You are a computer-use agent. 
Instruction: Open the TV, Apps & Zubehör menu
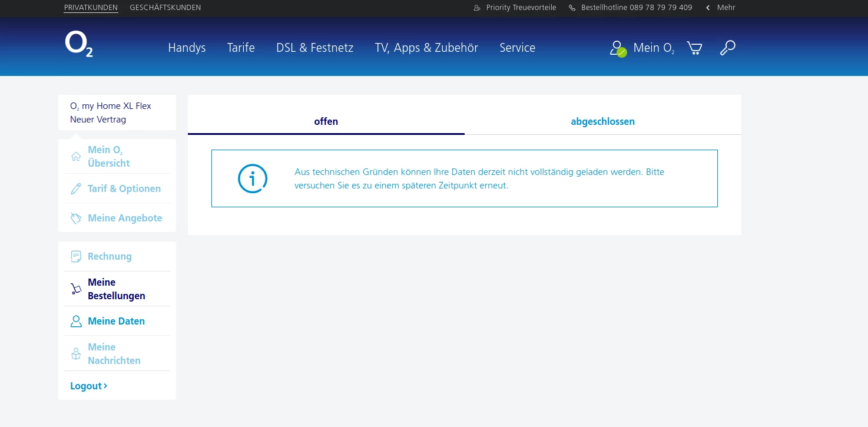pyautogui.click(x=426, y=48)
